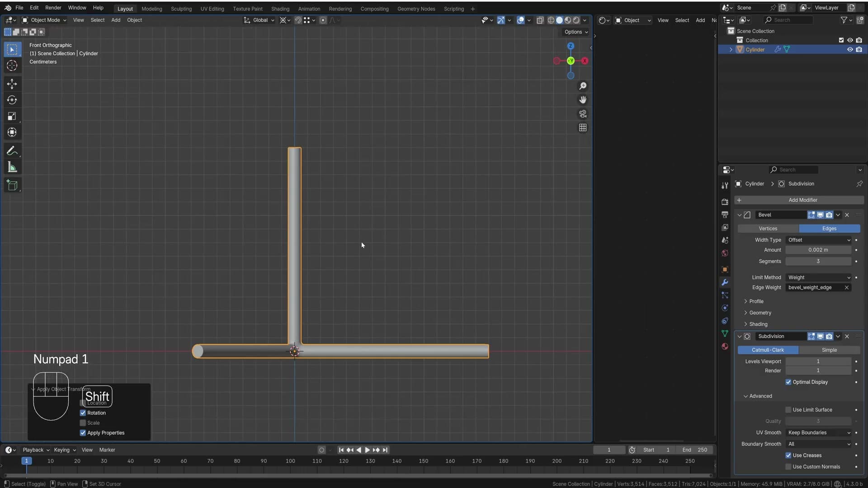868x488 pixels.
Task: Select the Cursor tool in the toolbar
Action: 12,66
